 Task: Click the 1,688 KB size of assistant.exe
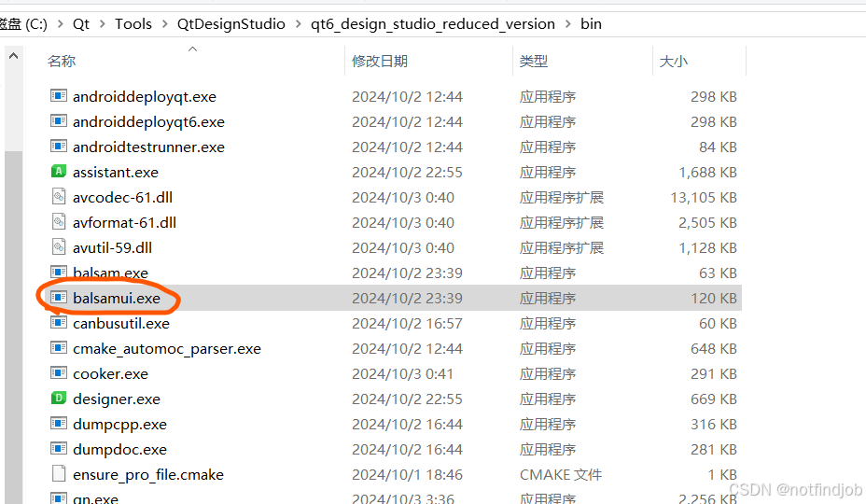pyautogui.click(x=707, y=173)
